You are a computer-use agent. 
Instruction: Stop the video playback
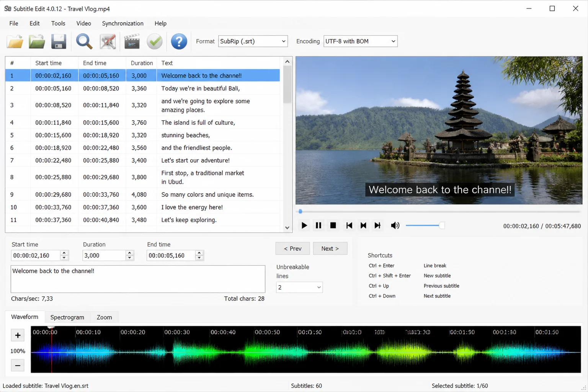pos(333,225)
